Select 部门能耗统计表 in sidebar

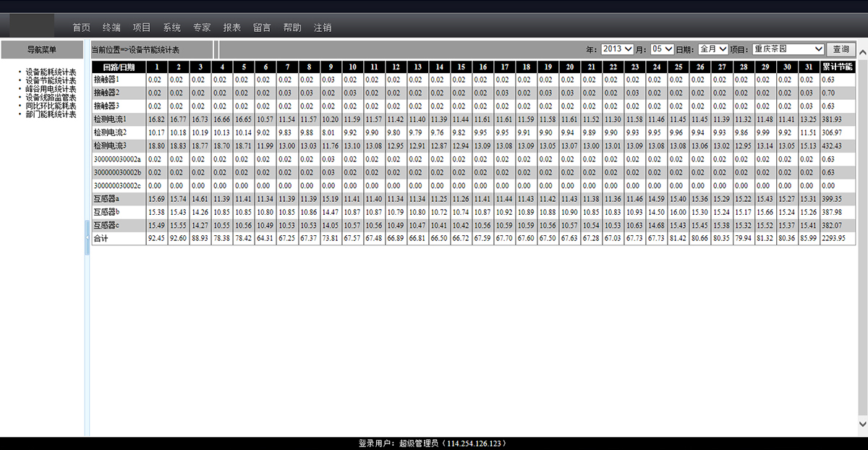tap(51, 114)
